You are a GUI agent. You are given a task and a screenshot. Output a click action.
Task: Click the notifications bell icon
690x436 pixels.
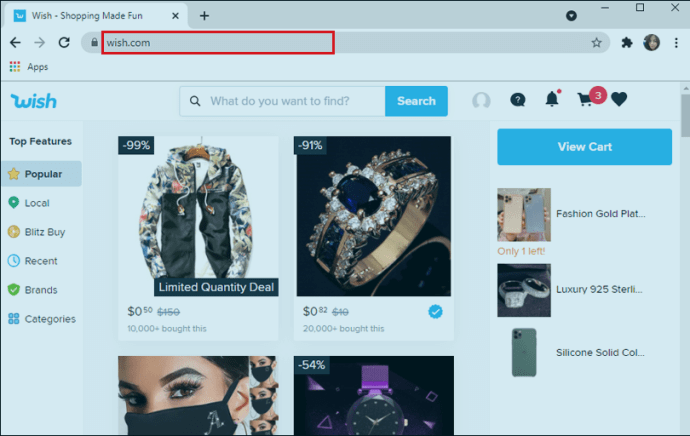coord(552,100)
